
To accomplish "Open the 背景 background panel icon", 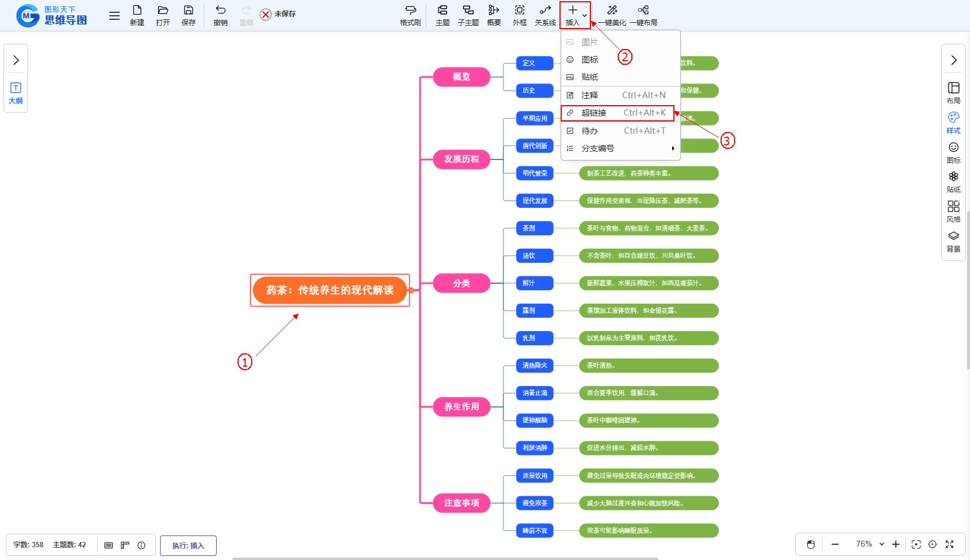I will (x=953, y=241).
